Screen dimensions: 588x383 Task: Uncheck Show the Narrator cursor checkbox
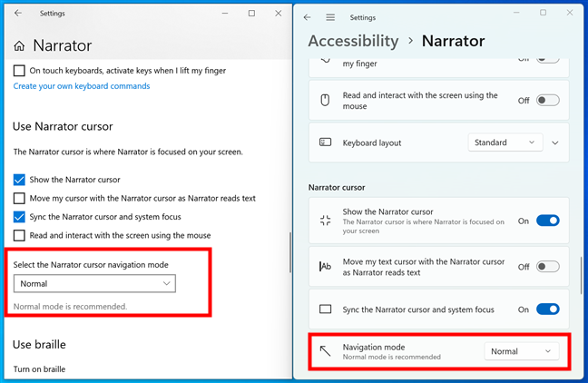[19, 180]
